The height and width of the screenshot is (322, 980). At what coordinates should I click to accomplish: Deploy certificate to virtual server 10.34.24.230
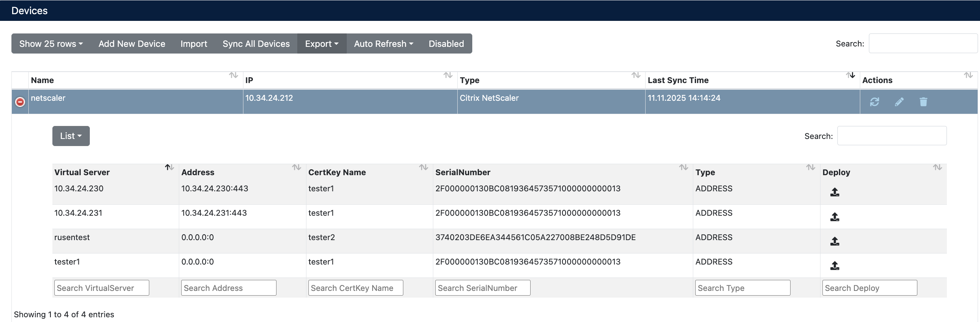(x=835, y=192)
